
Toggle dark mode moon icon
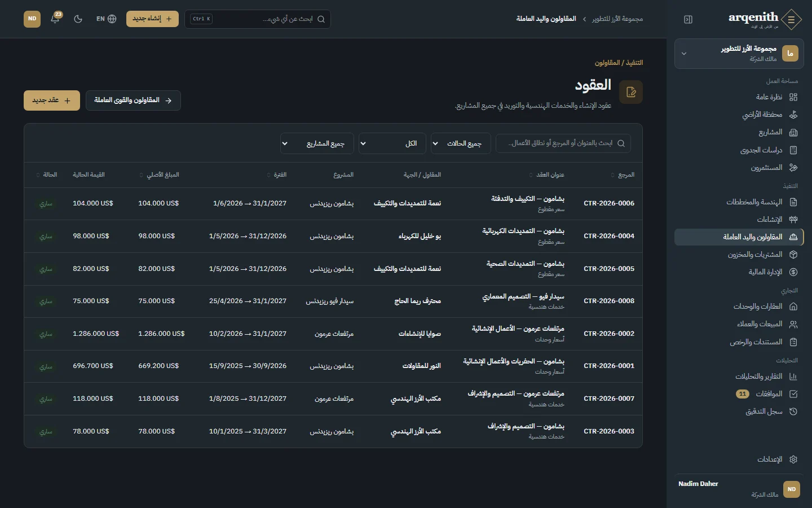coord(78,19)
